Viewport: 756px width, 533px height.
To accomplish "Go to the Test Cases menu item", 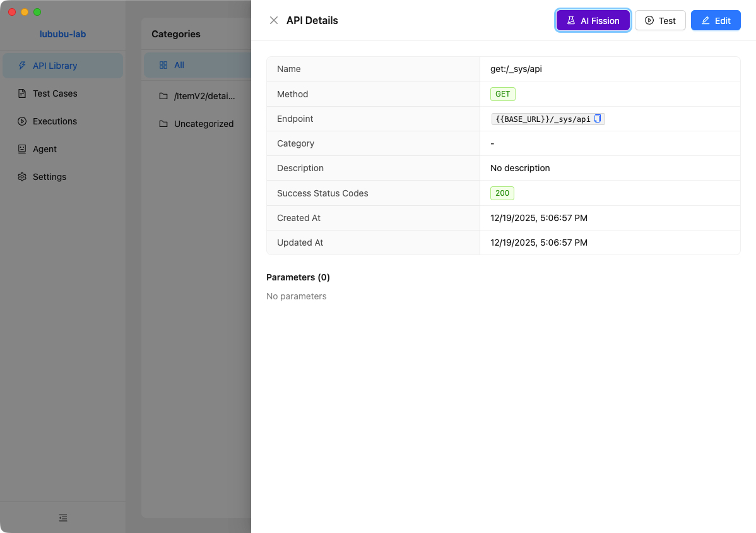I will pyautogui.click(x=55, y=93).
